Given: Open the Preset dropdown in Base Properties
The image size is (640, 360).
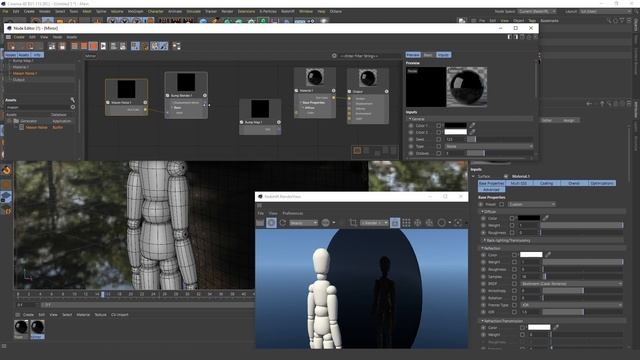Looking at the screenshot, I should pos(532,204).
